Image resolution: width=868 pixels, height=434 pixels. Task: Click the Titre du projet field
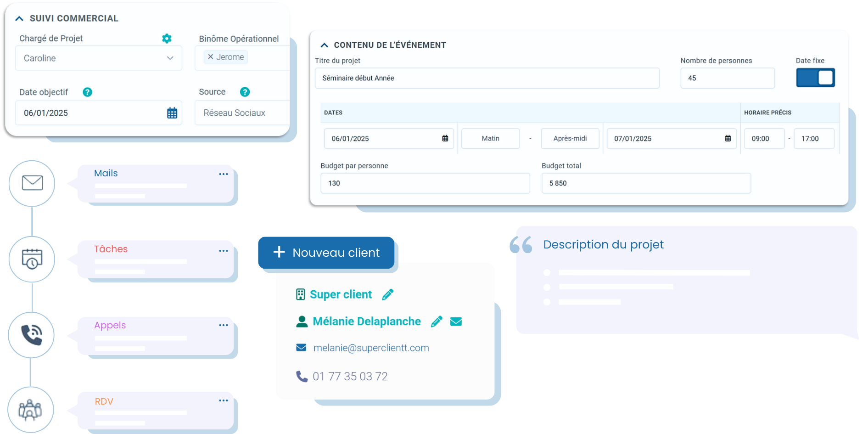coord(487,78)
